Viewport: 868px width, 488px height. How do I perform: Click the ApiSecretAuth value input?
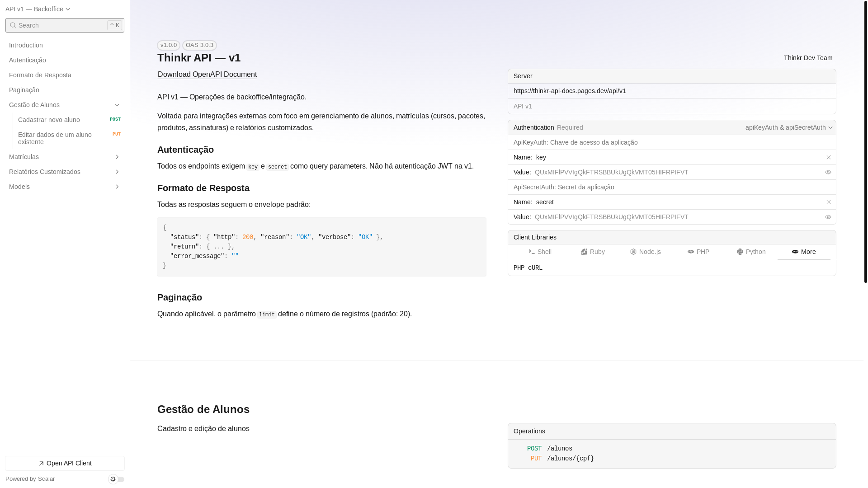tap(678, 217)
